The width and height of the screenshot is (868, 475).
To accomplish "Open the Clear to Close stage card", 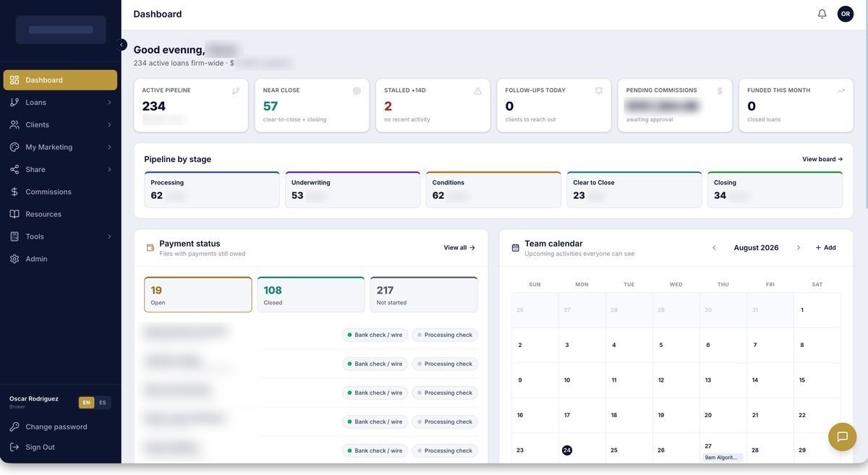I will click(x=634, y=190).
